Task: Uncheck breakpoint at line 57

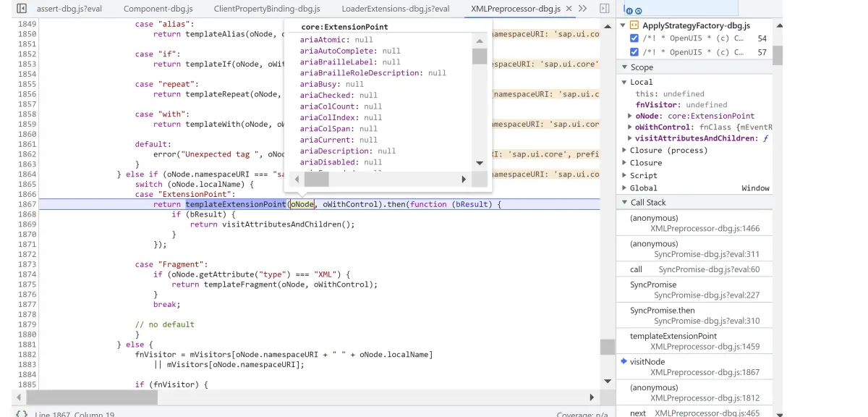Action: point(634,52)
